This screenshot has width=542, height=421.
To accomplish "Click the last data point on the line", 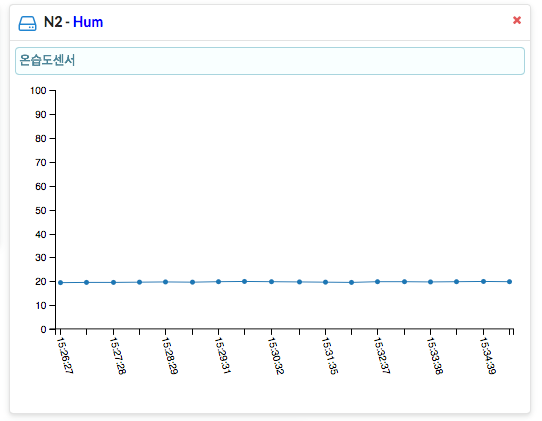I will tap(510, 282).
